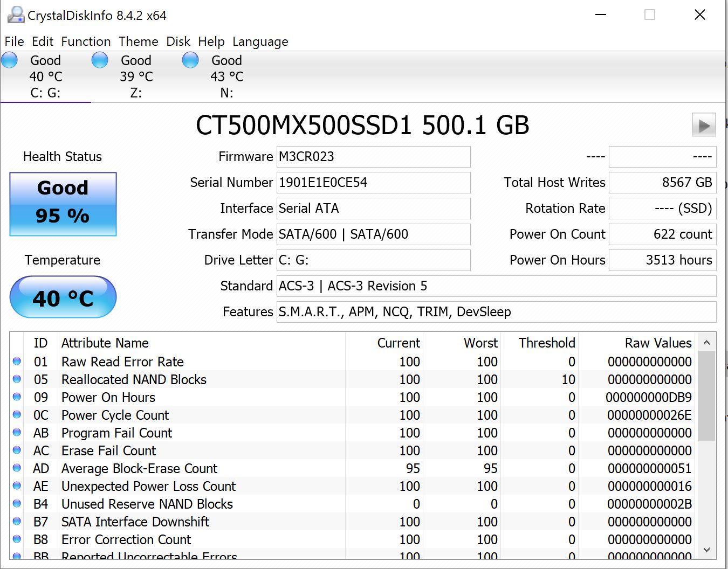Click the Current column header
The width and height of the screenshot is (728, 569).
[384, 343]
